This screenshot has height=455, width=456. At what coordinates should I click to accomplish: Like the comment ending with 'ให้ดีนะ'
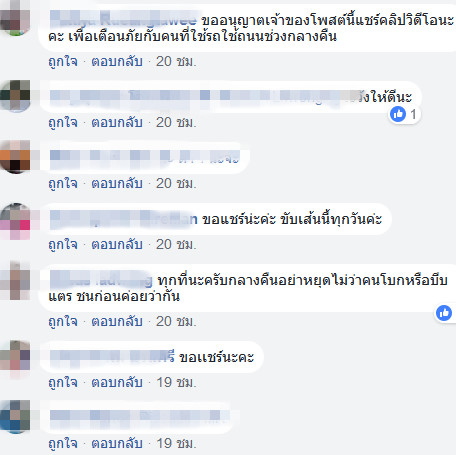point(63,123)
